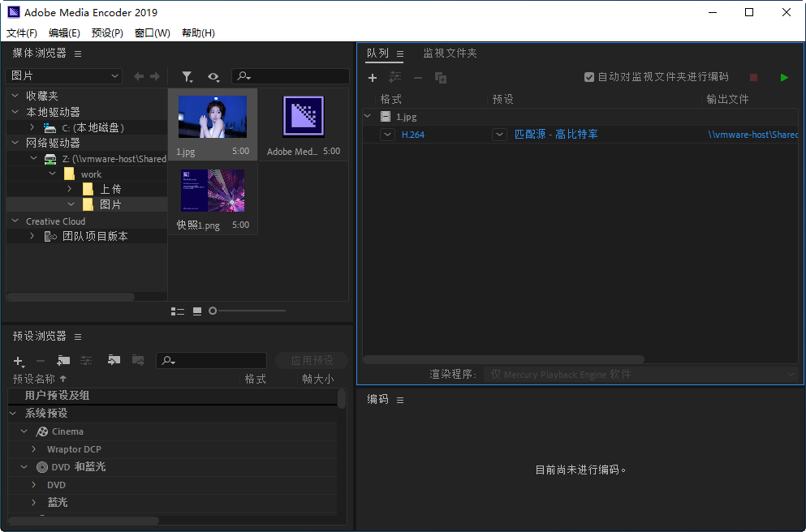Go back in media browser history
The image size is (806, 532).
pyautogui.click(x=139, y=76)
